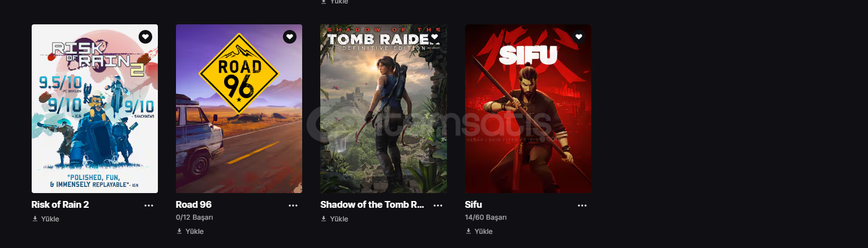Toggle favorite heart on Tomb Raider cover
The image size is (868, 248).
(x=435, y=37)
